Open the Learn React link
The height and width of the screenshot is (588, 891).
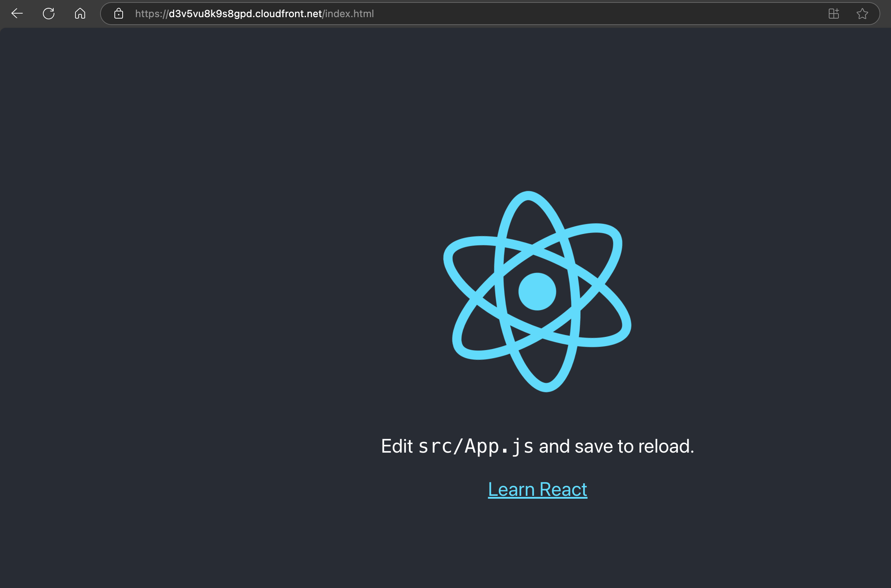tap(537, 489)
